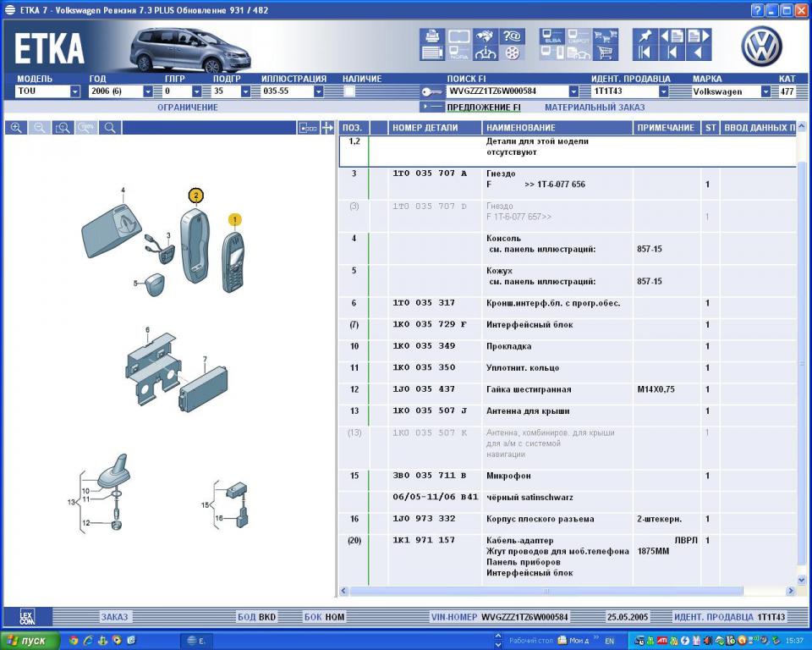Click the key icon beside ПОИСК FI
This screenshot has height=650, width=812.
point(431,91)
